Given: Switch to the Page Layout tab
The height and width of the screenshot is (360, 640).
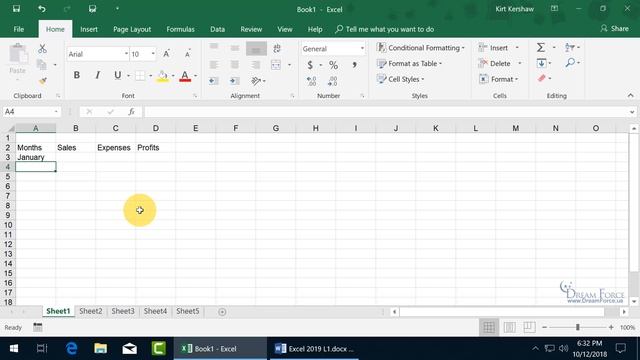Looking at the screenshot, I should [x=132, y=29].
